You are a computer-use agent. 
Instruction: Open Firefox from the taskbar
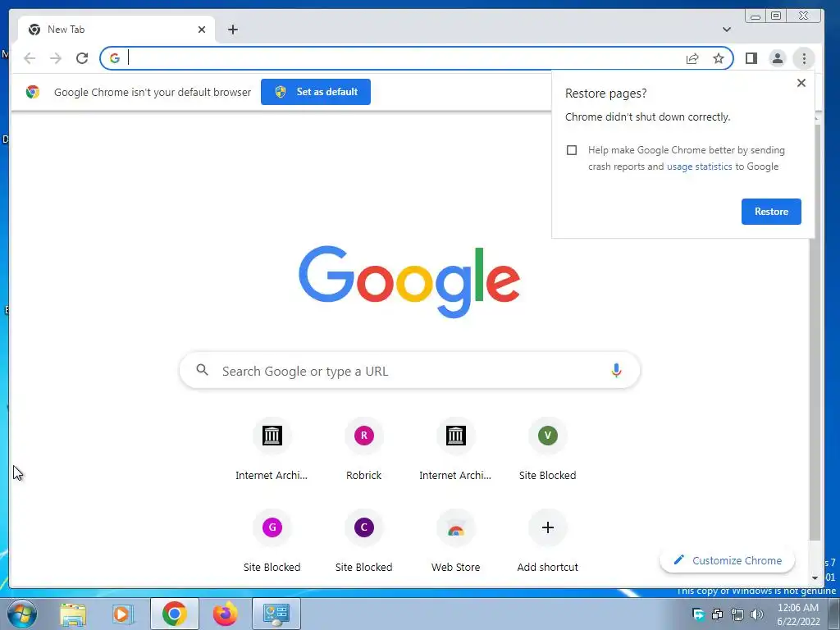pyautogui.click(x=225, y=614)
